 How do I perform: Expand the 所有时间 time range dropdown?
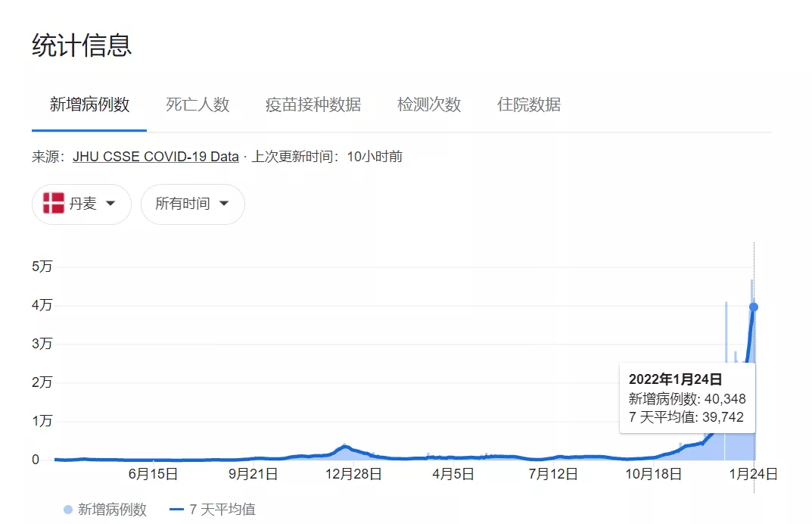pyautogui.click(x=193, y=204)
